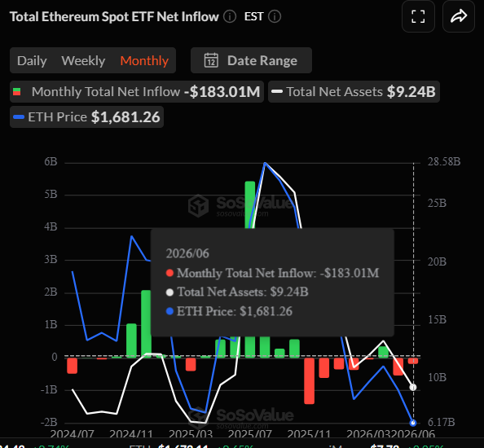Click the EST timezone label
484x448 pixels.
(x=253, y=16)
